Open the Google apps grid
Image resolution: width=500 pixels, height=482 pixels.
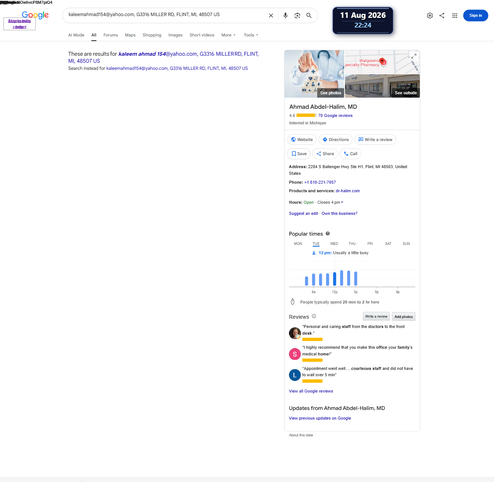coord(455,15)
